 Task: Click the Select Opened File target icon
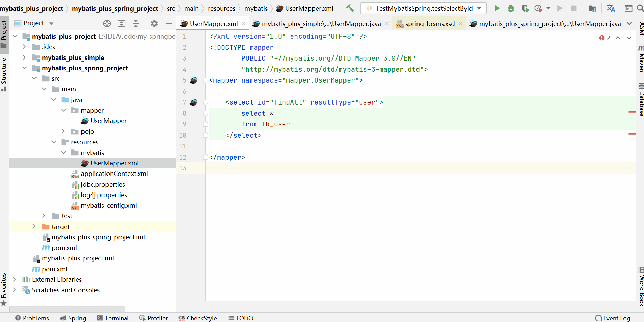click(107, 23)
